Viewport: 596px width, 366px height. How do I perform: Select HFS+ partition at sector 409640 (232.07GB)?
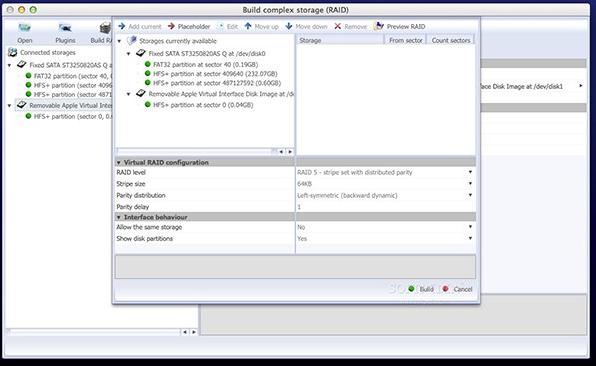coord(215,74)
